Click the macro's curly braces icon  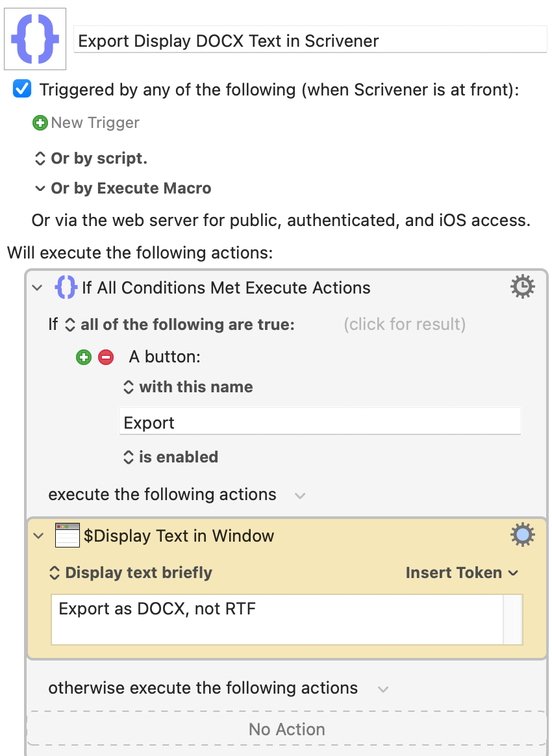pos(34,39)
